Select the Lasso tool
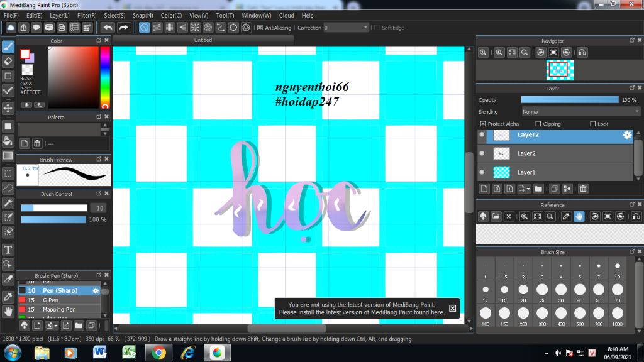The image size is (644, 362). coord(8,188)
